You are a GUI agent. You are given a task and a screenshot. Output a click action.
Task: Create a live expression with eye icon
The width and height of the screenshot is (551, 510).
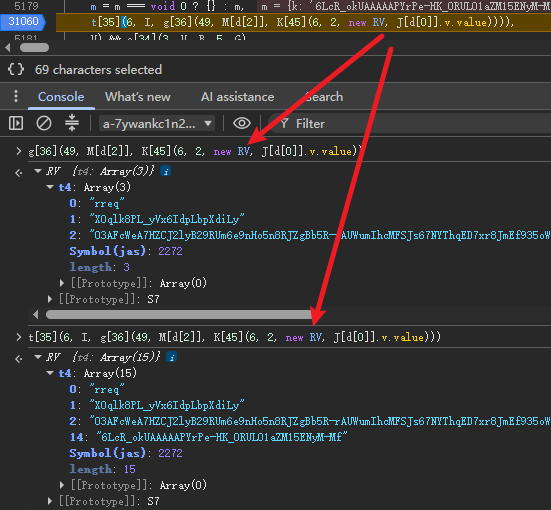(x=242, y=123)
